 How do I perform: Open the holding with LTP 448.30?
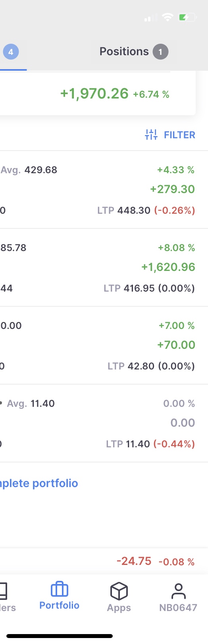[104, 190]
